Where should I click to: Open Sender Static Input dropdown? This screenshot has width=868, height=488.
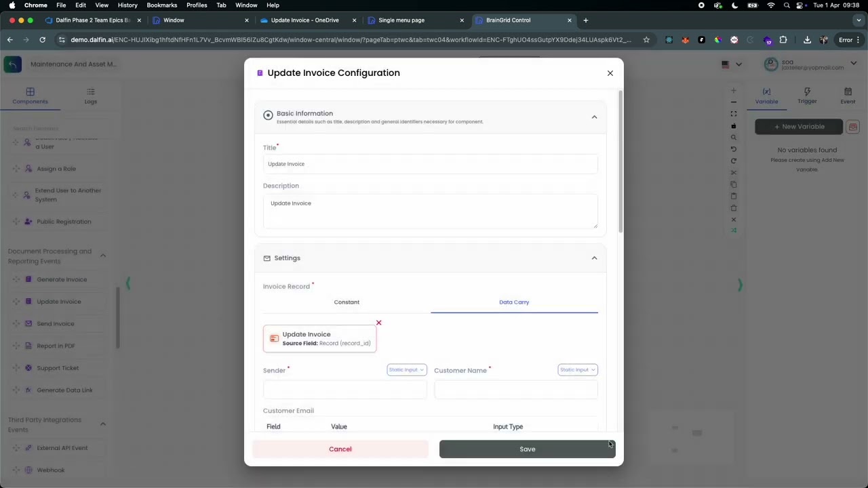click(407, 370)
